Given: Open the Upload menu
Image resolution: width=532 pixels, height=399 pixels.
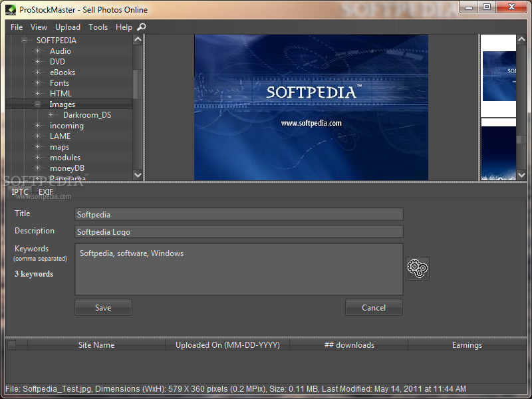Looking at the screenshot, I should click(68, 27).
